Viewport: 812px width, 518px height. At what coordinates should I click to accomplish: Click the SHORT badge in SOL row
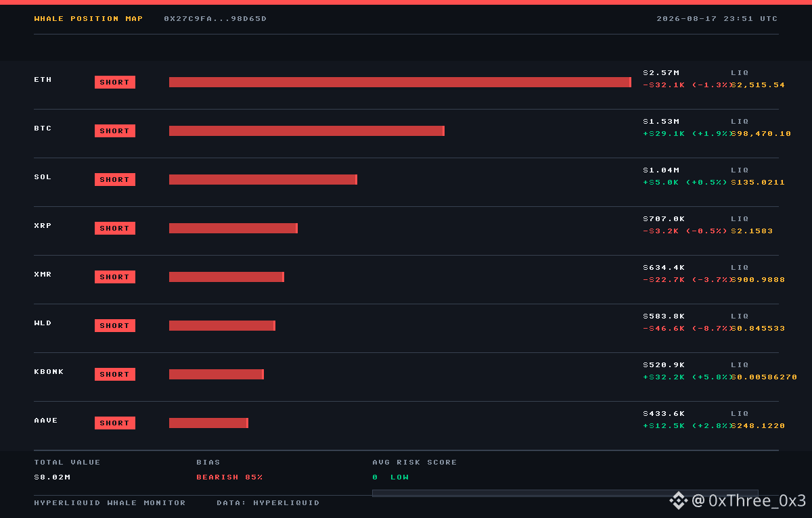[x=115, y=180]
